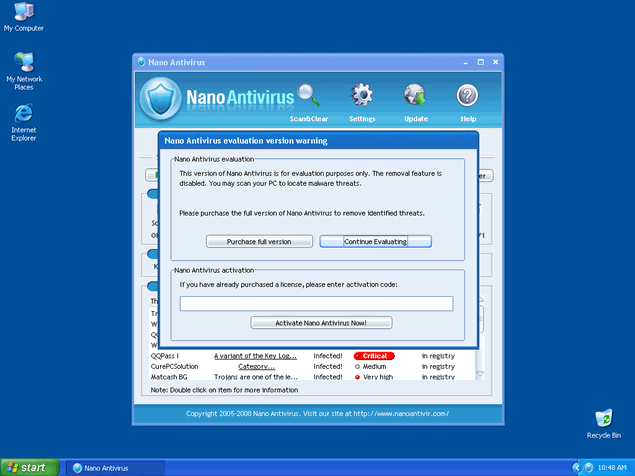Click the Update globe icon
Screen dimensions: 635x476
(x=415, y=97)
